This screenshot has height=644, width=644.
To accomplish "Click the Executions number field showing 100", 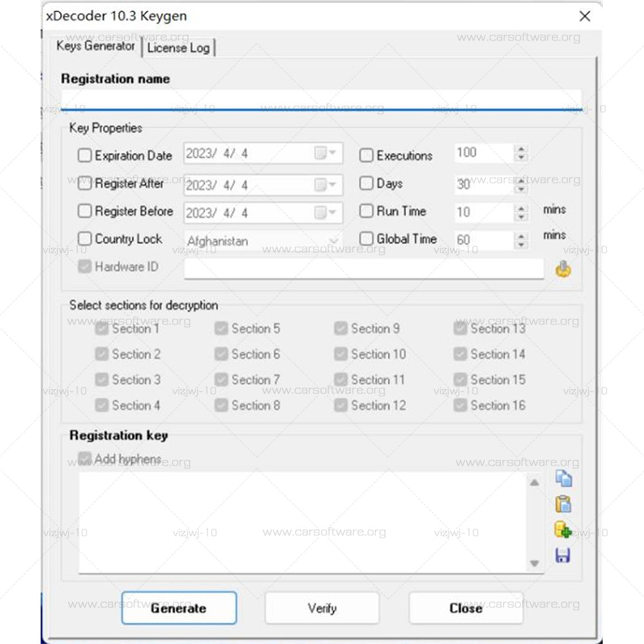I will pos(484,153).
